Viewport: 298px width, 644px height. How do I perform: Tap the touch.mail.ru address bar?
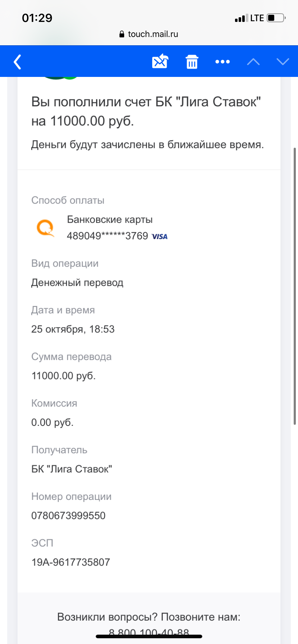[153, 34]
